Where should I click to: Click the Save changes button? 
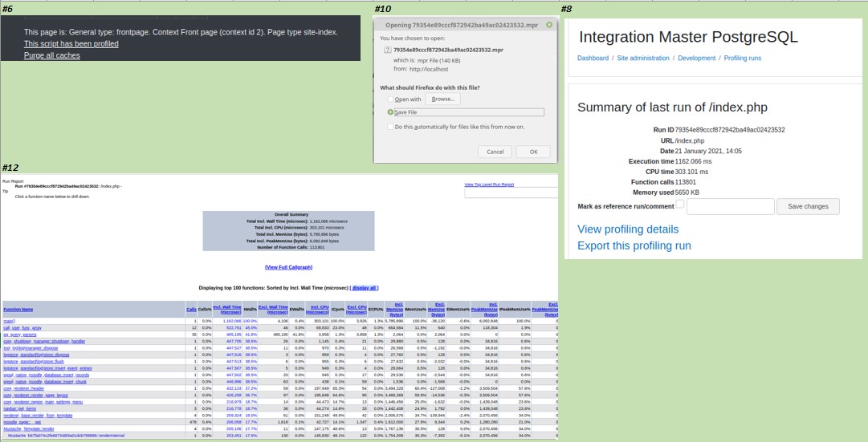809,206
